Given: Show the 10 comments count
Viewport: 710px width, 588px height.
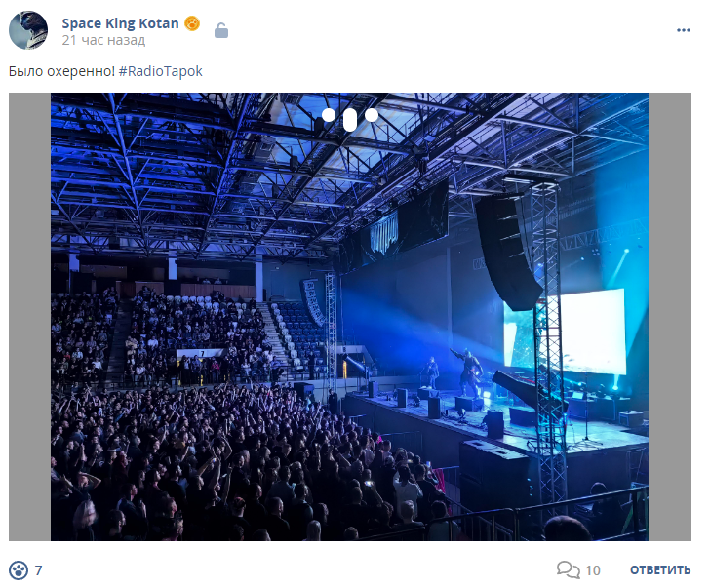Looking at the screenshot, I should (593, 570).
